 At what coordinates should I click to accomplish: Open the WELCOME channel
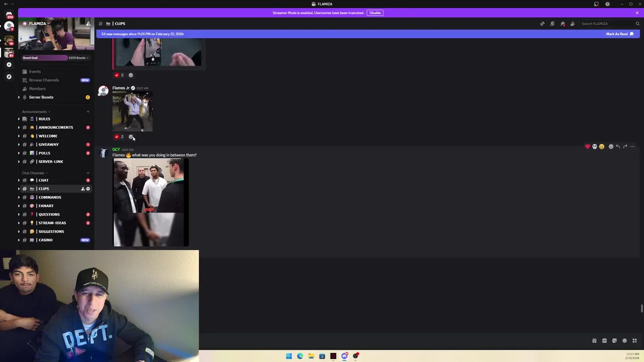[x=55, y=136]
